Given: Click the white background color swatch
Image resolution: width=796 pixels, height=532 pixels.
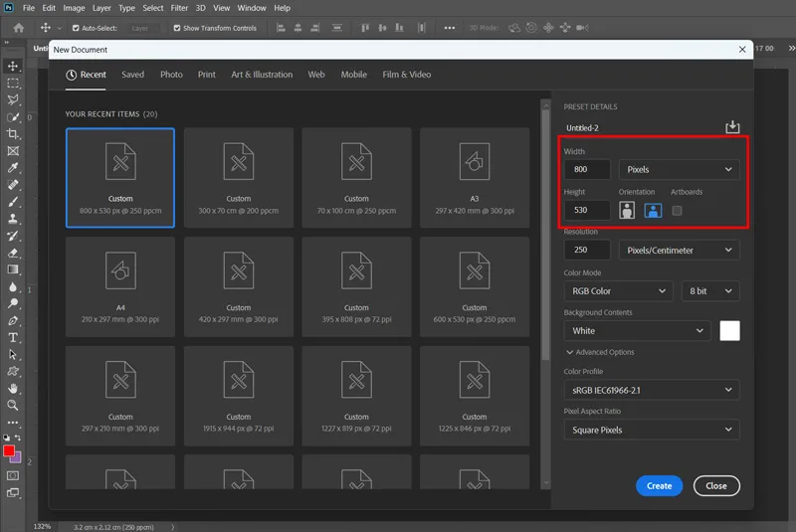Looking at the screenshot, I should (729, 331).
